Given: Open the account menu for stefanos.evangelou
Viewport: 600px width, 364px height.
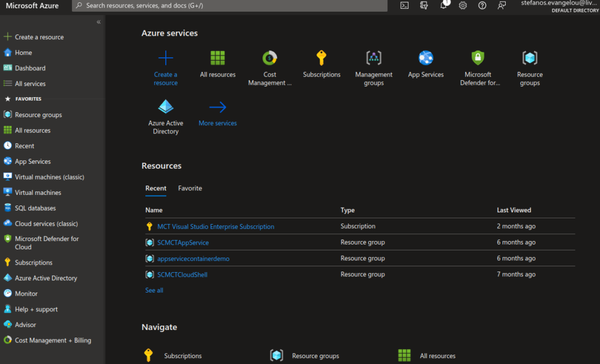Looking at the screenshot, I should click(560, 6).
